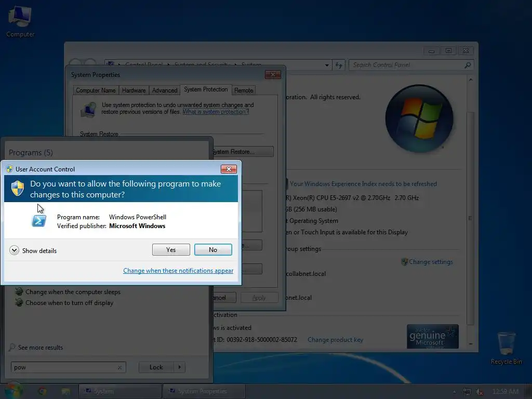This screenshot has height=399, width=532.
Task: Click the Windows Start orb
Action: [14, 391]
